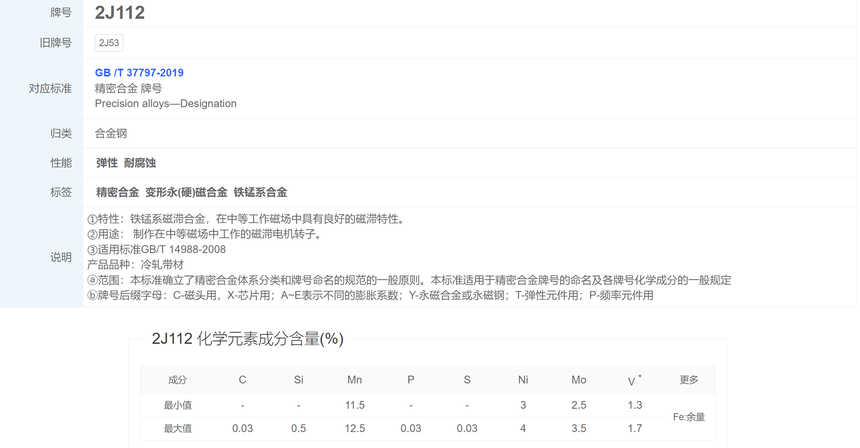This screenshot has height=448, width=860.
Task: Click the 精密合金 牌号 standard name
Action: coord(128,88)
